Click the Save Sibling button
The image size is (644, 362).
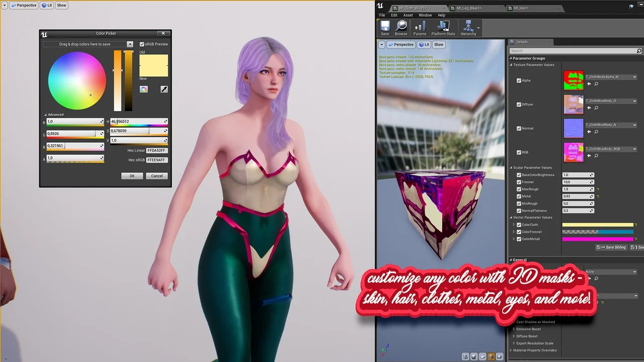coord(610,247)
